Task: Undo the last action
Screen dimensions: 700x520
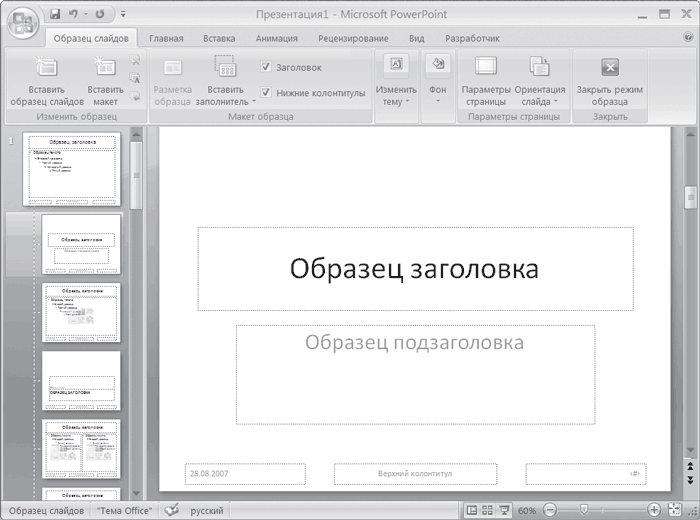Action: coord(74,14)
